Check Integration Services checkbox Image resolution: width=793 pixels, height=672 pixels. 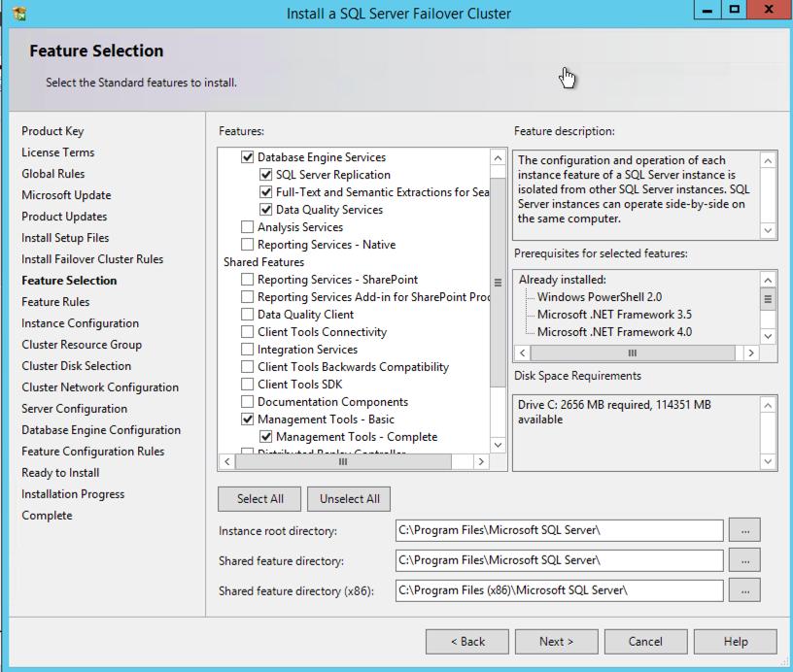pyautogui.click(x=248, y=350)
